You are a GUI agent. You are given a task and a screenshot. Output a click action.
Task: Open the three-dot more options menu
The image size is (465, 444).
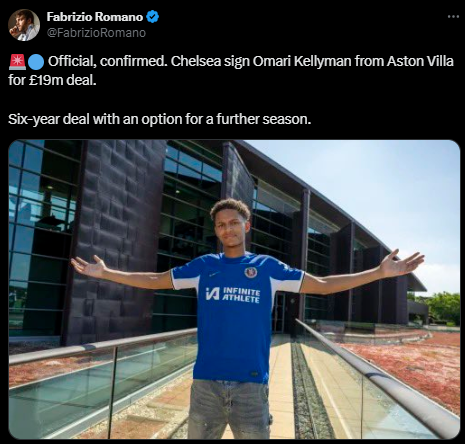pos(453,17)
